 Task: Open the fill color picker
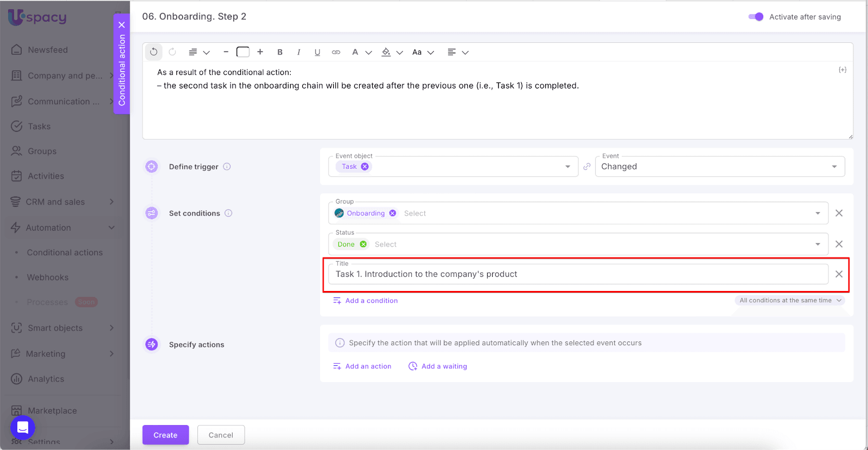[386, 52]
